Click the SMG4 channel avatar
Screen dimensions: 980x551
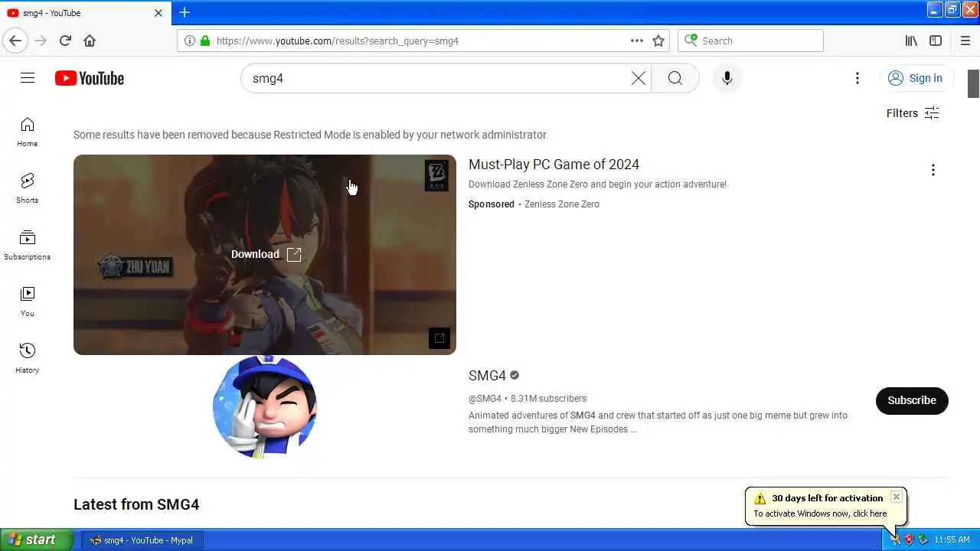pyautogui.click(x=265, y=408)
